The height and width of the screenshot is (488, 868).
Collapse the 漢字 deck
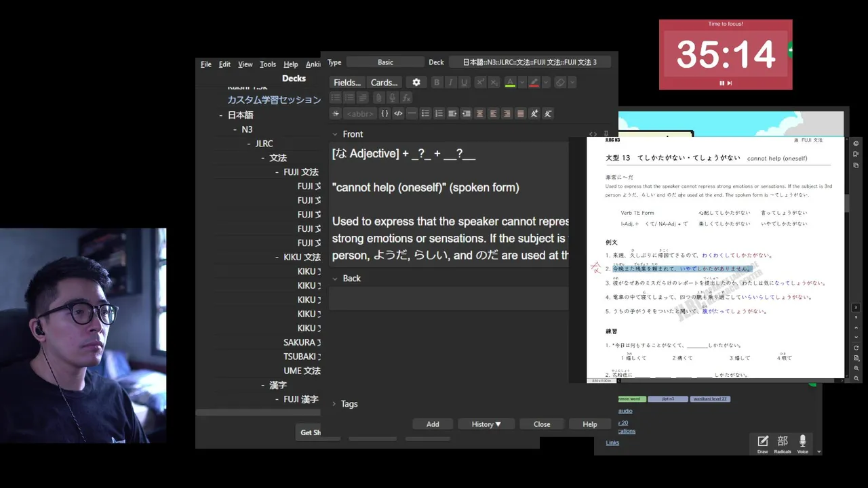pyautogui.click(x=263, y=385)
